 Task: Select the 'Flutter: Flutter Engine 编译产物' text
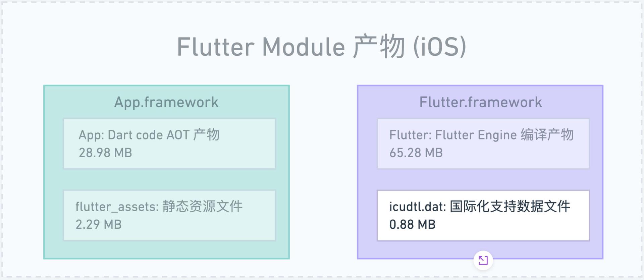pyautogui.click(x=481, y=135)
